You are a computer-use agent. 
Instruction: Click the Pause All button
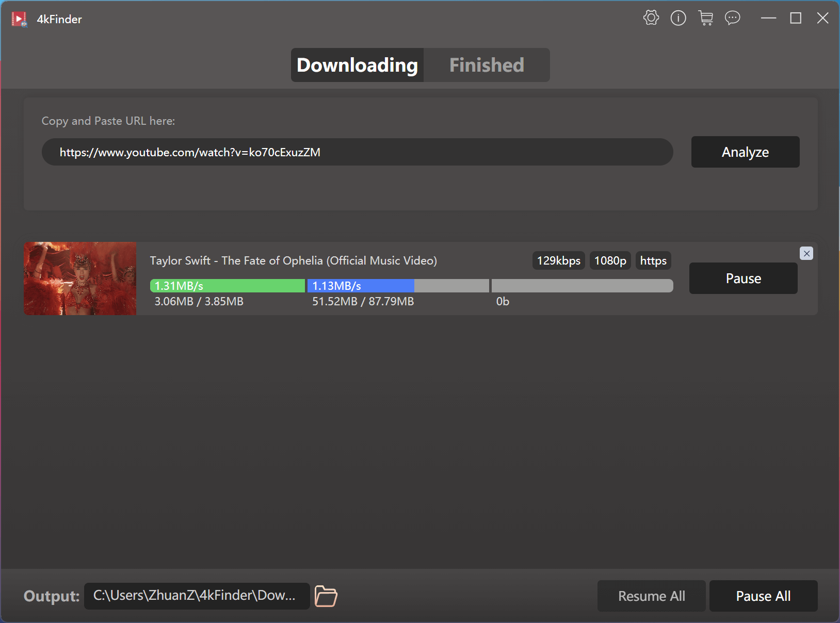[x=763, y=596]
